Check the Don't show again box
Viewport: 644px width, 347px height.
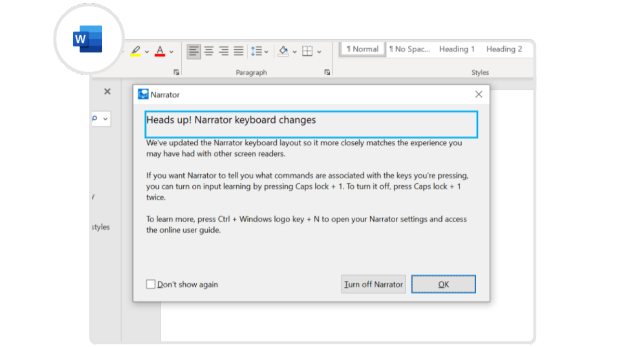coord(151,284)
